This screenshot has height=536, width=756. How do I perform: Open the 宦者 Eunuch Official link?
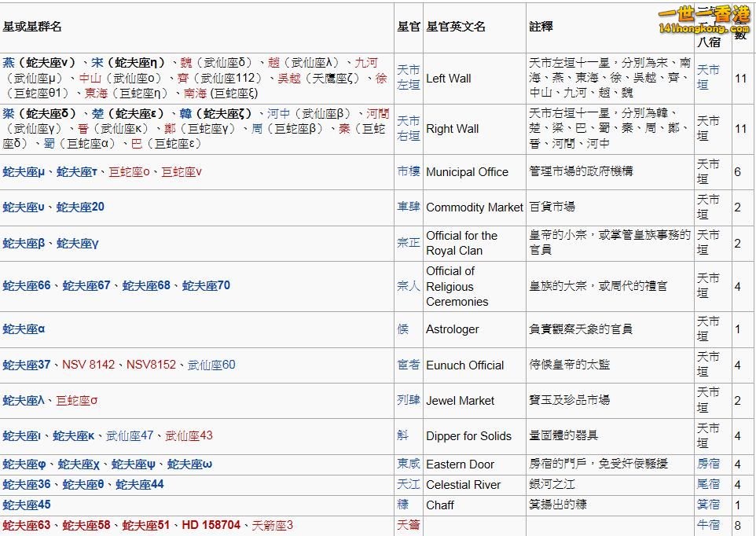[408, 365]
